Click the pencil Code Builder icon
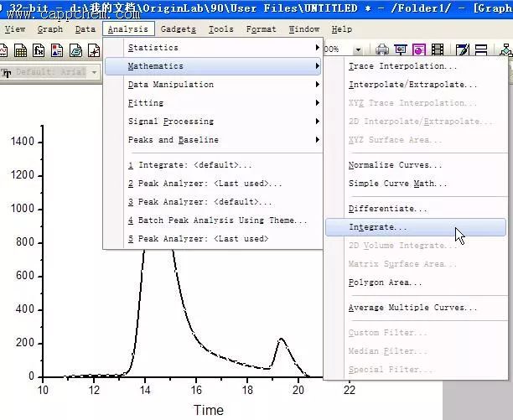Screen dimensions: 513x420 point(463,49)
